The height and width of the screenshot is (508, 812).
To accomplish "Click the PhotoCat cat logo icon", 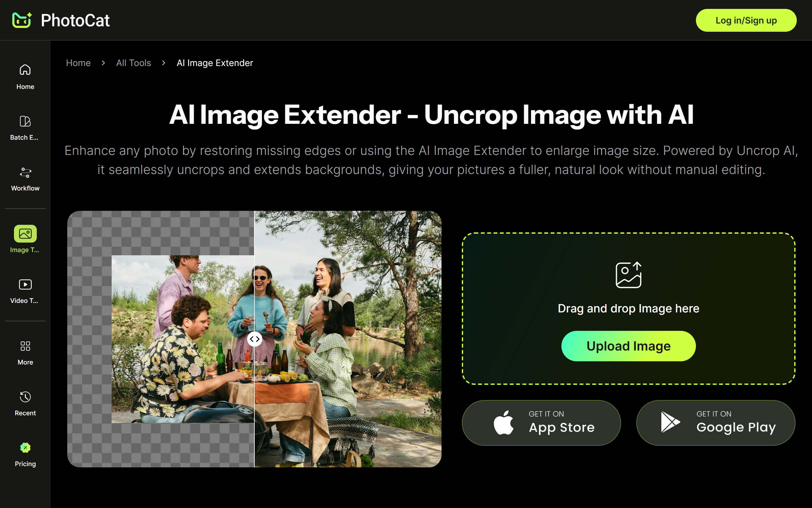I will 22,20.
